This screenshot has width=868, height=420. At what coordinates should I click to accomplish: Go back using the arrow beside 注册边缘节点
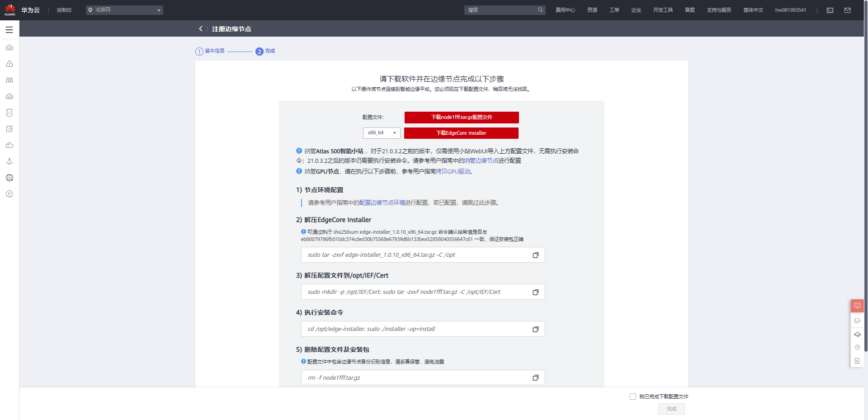201,29
